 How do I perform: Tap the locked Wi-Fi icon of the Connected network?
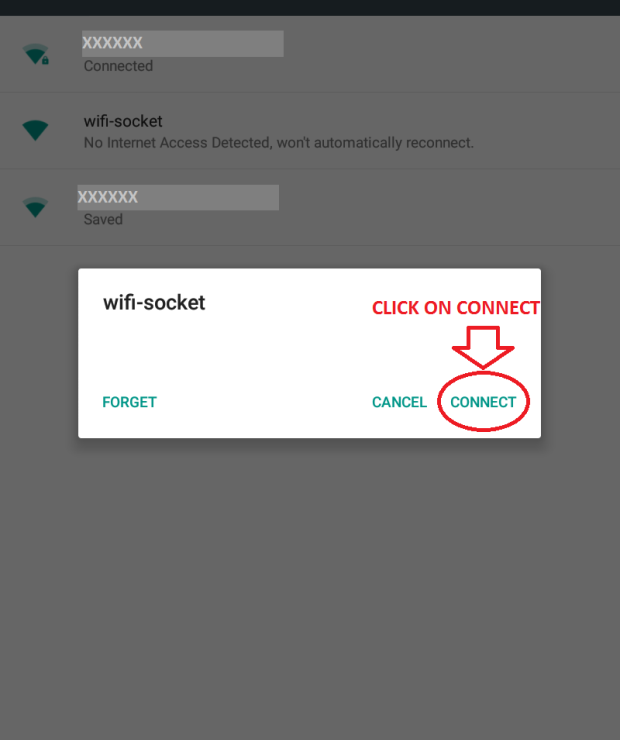tap(36, 54)
